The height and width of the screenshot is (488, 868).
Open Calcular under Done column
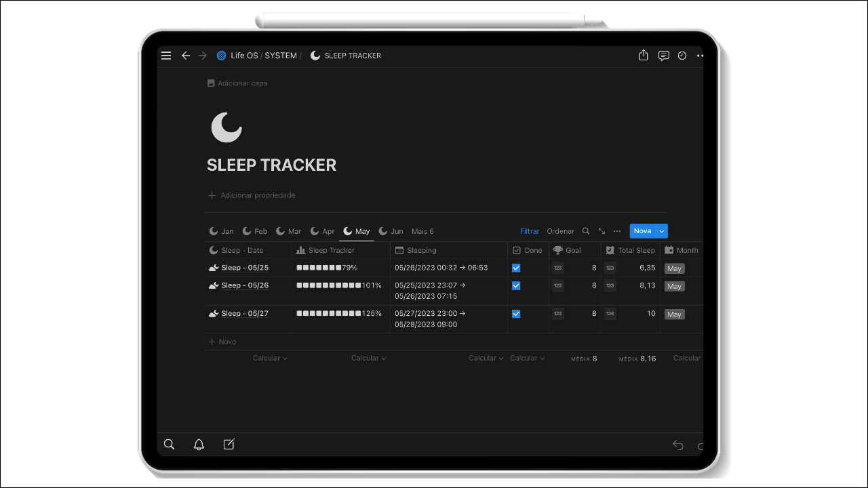pyautogui.click(x=527, y=358)
